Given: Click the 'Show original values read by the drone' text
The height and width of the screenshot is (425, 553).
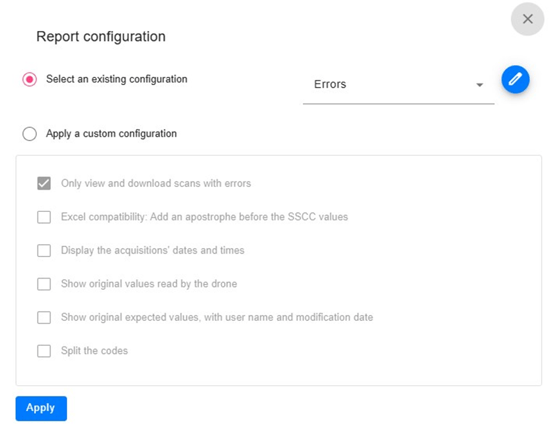Looking at the screenshot, I should (x=149, y=284).
